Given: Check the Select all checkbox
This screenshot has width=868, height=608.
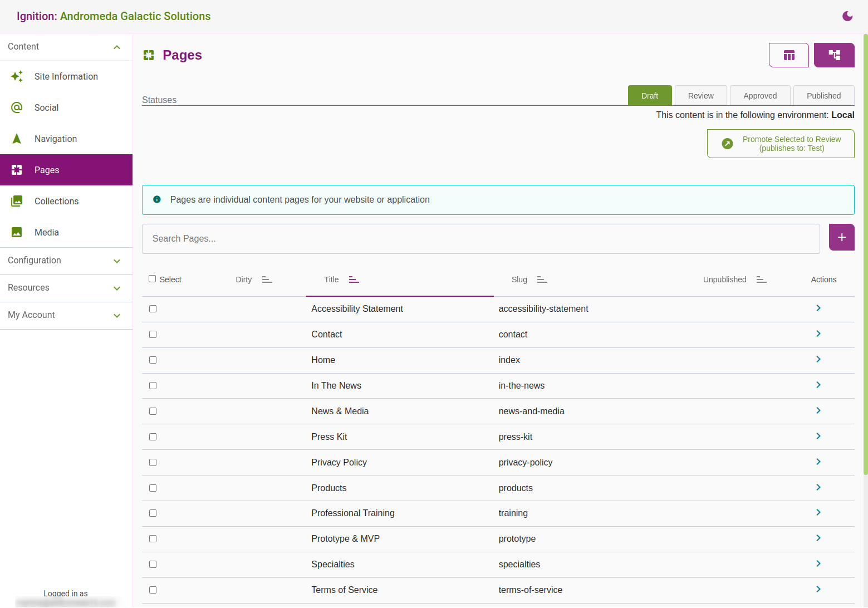Looking at the screenshot, I should point(152,279).
